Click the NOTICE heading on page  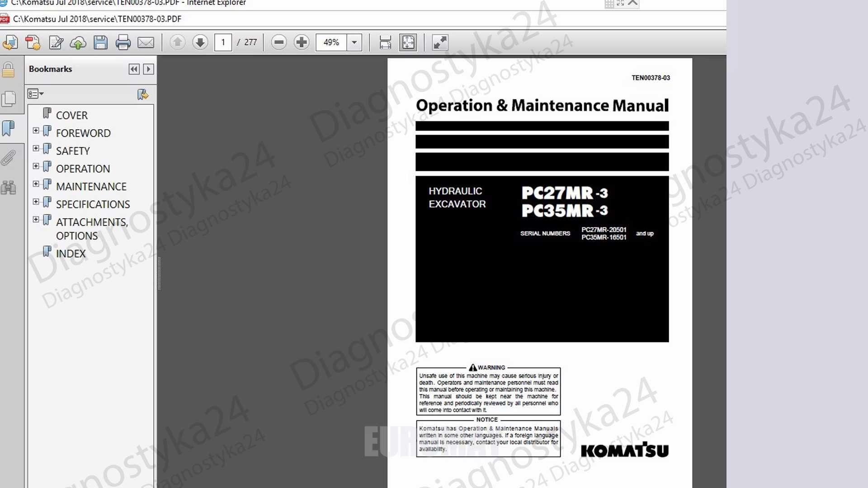pos(487,420)
